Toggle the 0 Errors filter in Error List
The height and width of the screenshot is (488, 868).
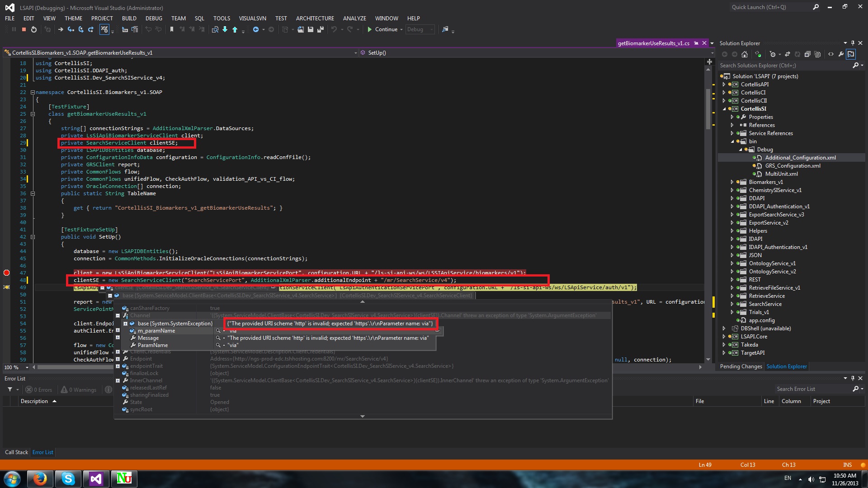point(39,390)
